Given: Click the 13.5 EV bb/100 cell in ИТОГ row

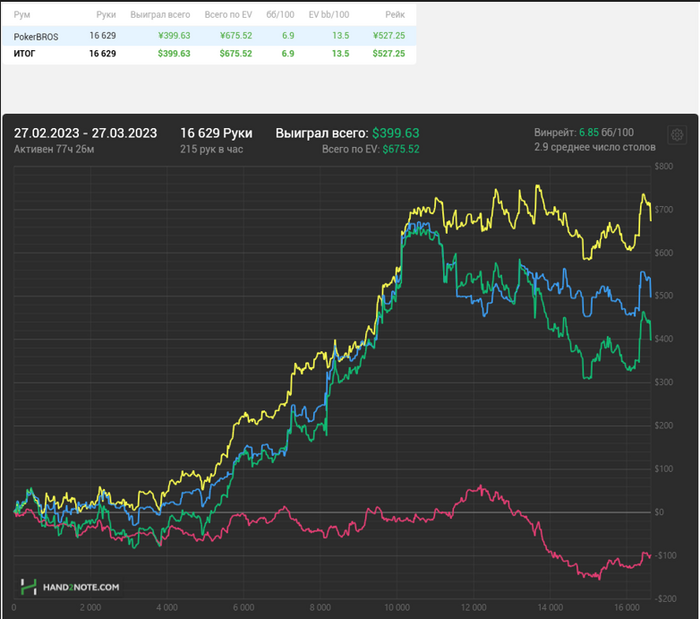Looking at the screenshot, I should (341, 54).
